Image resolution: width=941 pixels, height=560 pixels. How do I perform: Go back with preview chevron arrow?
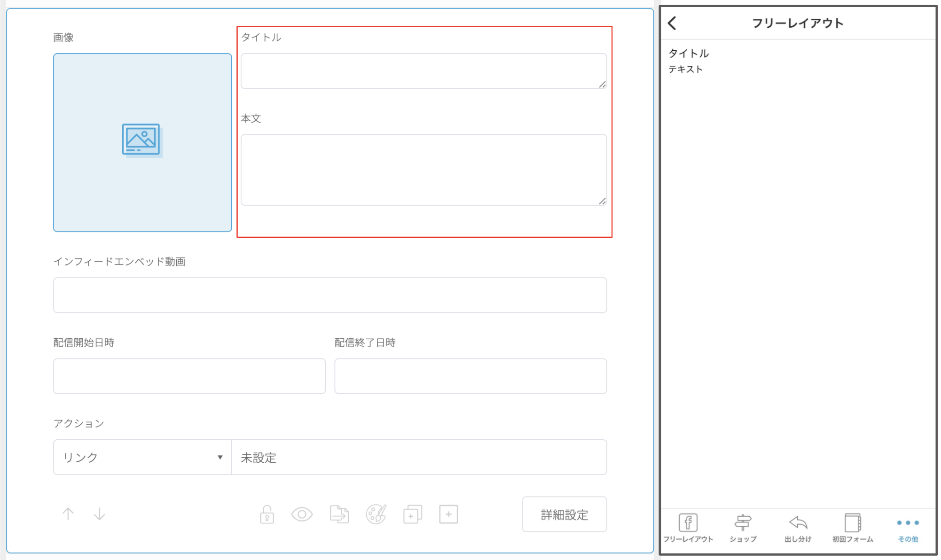tap(672, 23)
